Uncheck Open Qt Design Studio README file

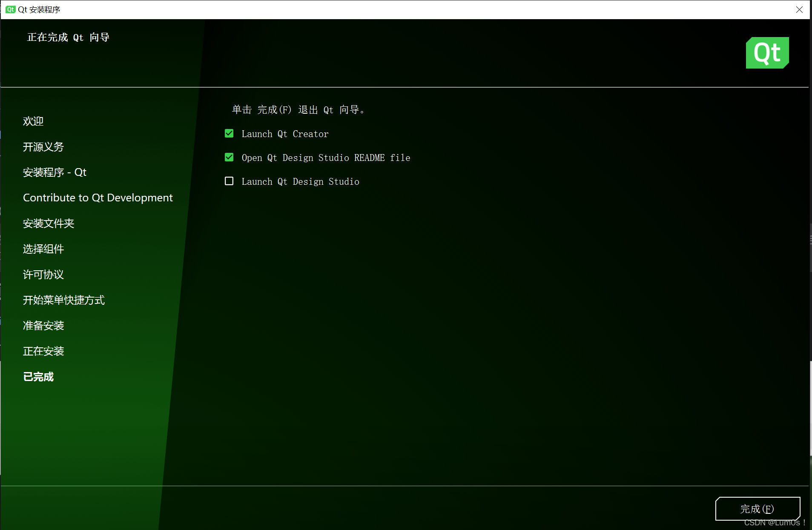[x=229, y=158]
